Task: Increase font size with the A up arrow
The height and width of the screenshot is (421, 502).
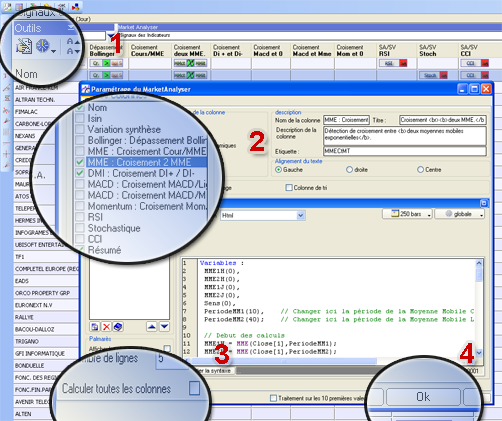Action: 73,41
